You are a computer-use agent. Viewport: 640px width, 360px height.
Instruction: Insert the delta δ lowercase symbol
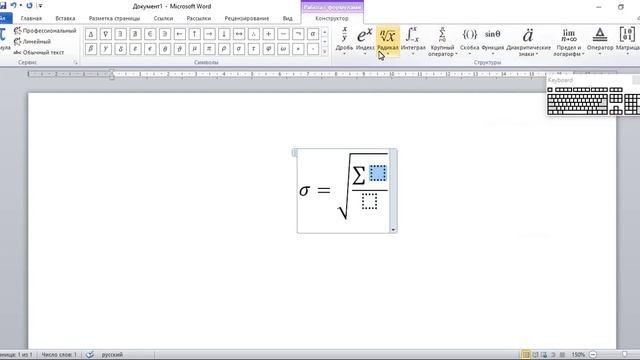[120, 49]
